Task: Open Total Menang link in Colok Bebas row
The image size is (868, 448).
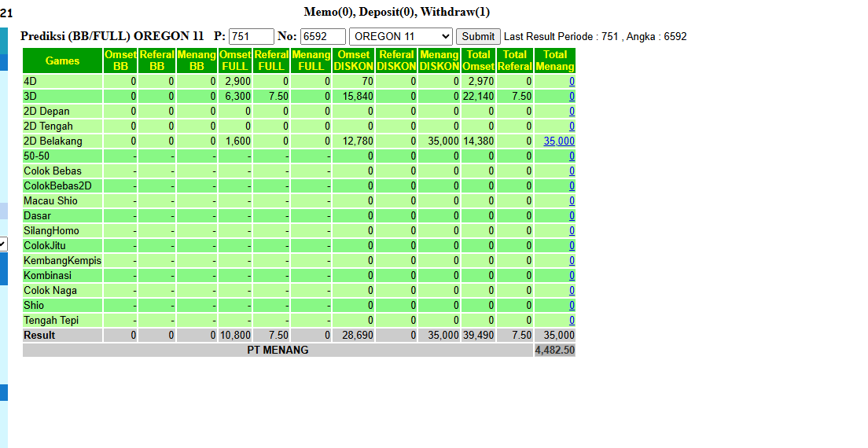Action: (x=572, y=171)
